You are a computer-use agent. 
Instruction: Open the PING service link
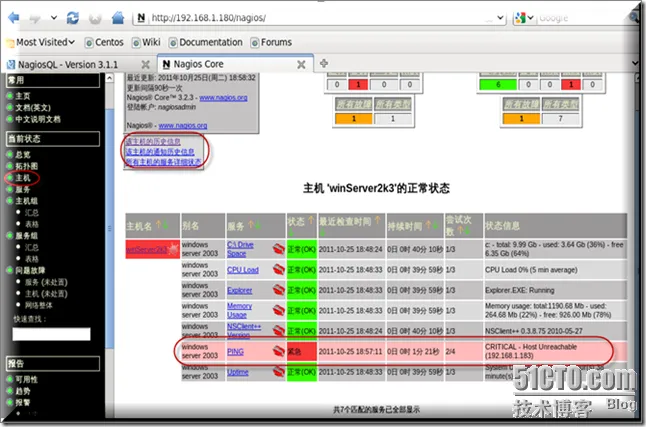point(235,352)
